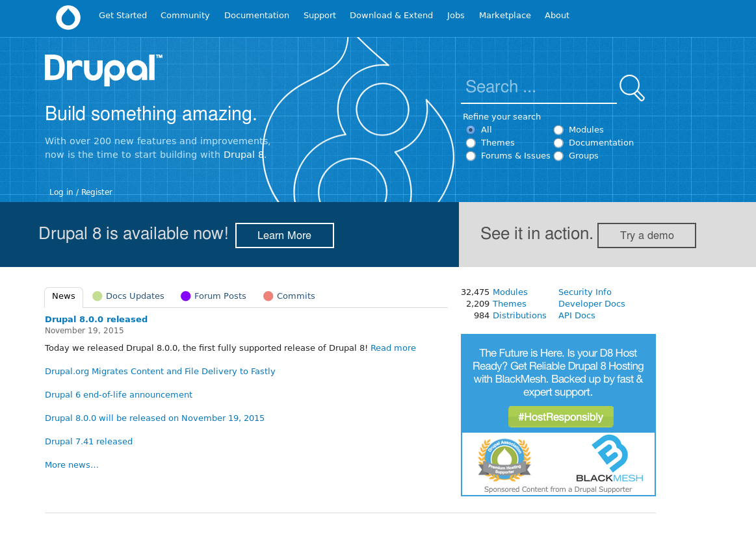Switch to the News tab
This screenshot has height=547, width=756.
coord(64,296)
